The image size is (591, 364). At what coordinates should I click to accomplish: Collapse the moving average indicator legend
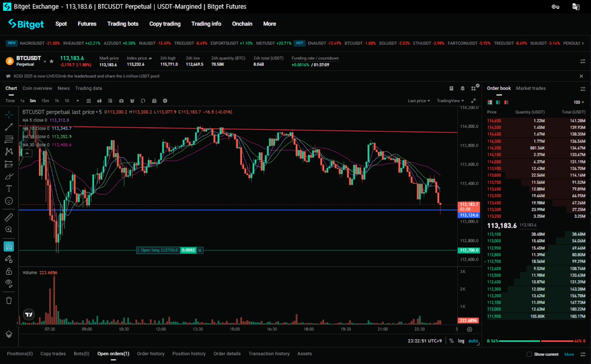click(x=27, y=153)
